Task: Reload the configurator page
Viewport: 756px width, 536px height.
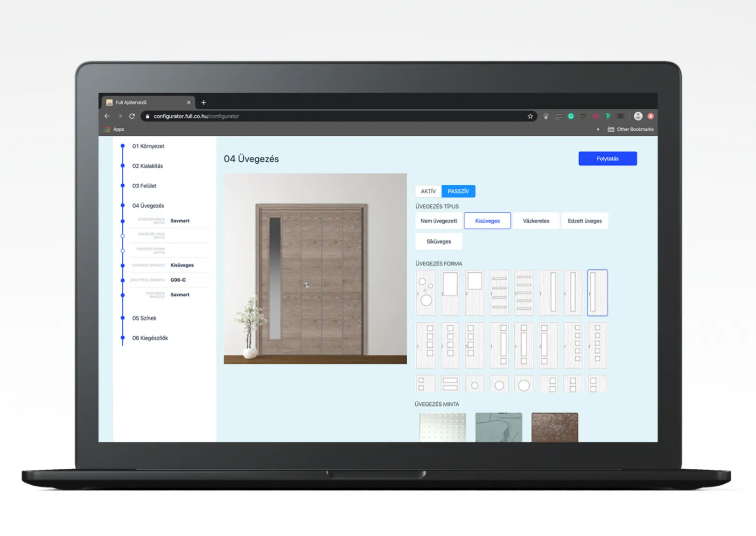Action: point(132,116)
